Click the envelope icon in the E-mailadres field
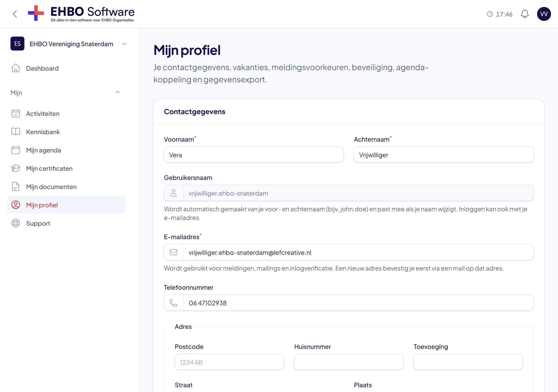 tap(173, 252)
